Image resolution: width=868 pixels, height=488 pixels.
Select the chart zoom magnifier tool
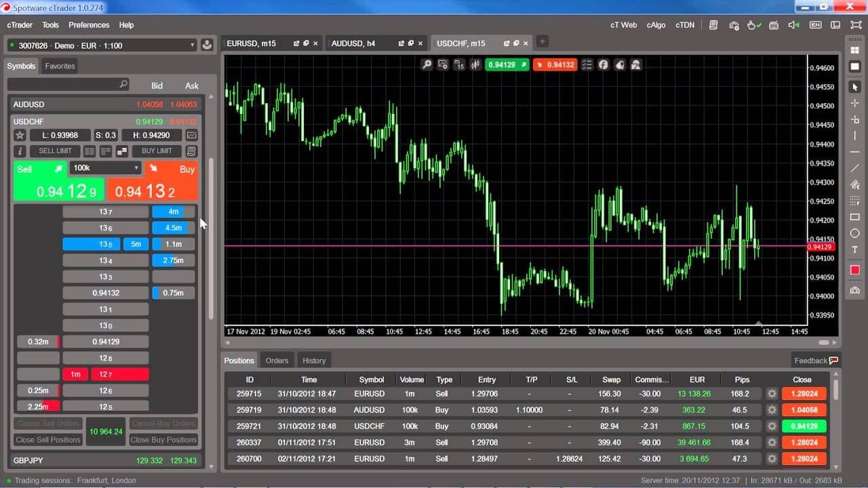(426, 64)
